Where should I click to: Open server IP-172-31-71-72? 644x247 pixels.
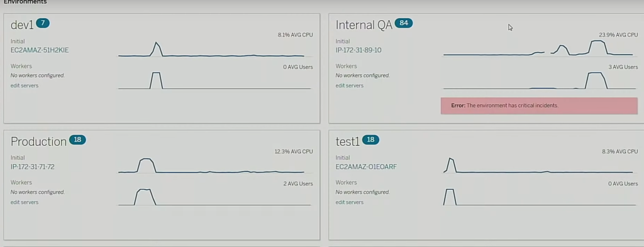(x=33, y=167)
